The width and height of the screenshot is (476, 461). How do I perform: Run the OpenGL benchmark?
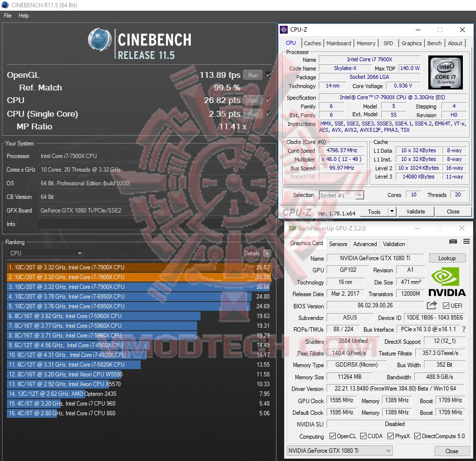[253, 75]
